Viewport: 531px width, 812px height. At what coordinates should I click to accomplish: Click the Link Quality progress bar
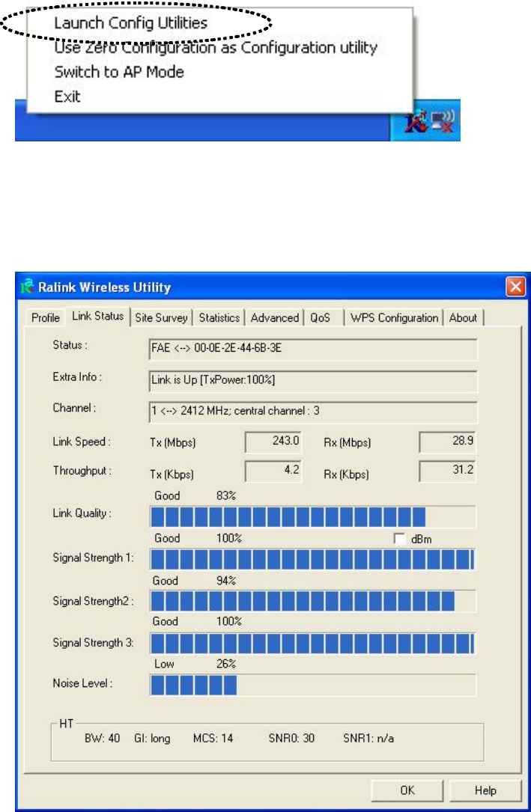313,517
